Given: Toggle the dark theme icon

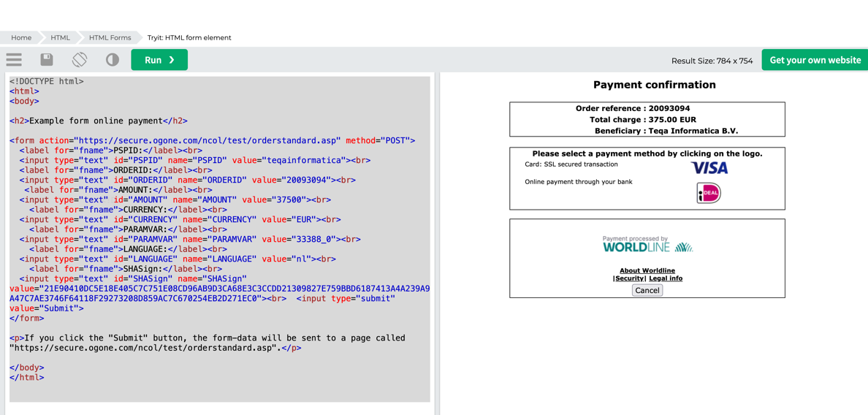Looking at the screenshot, I should point(113,60).
